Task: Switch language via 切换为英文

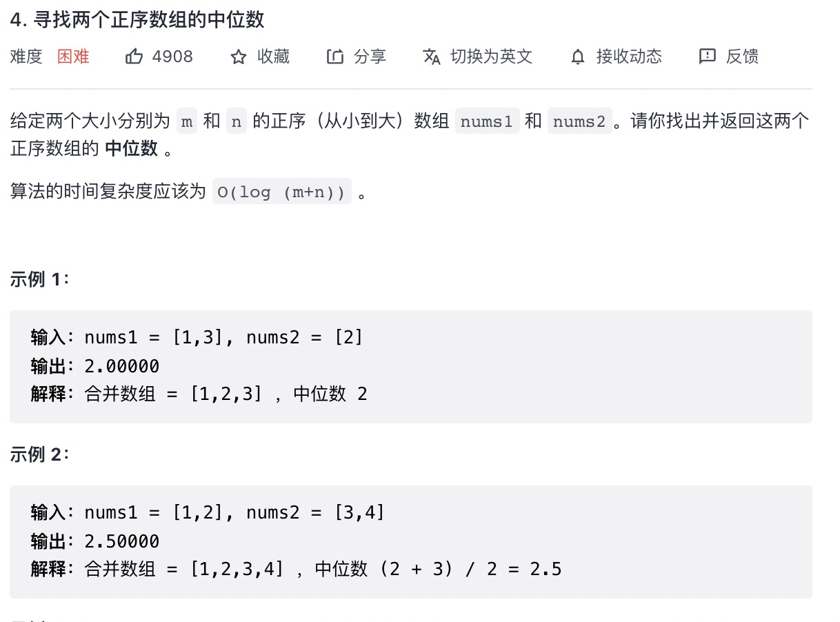Action: (x=492, y=57)
